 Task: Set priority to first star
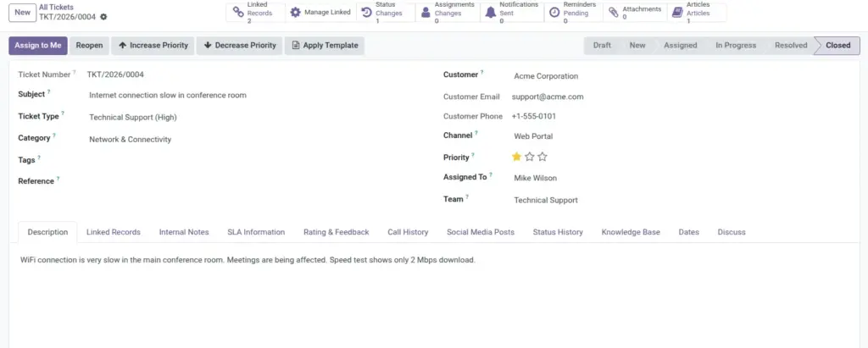click(516, 157)
